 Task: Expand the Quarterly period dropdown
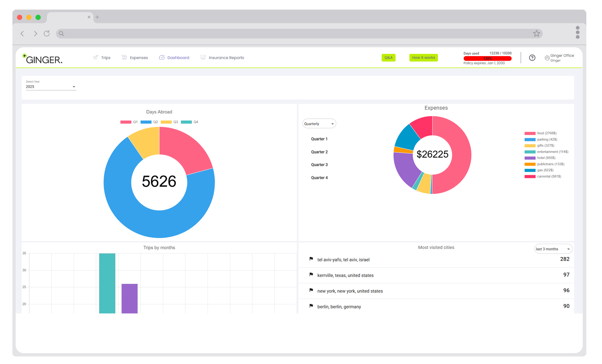coord(319,124)
